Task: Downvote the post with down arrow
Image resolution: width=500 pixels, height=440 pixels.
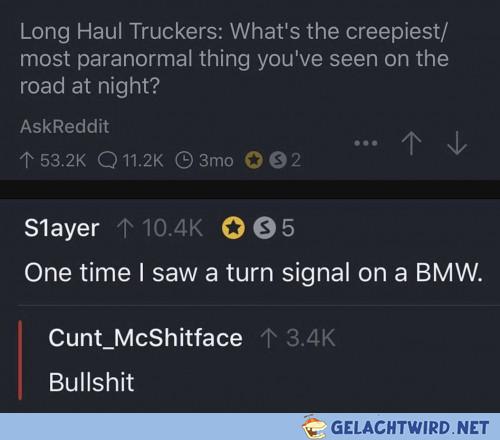Action: [x=457, y=143]
